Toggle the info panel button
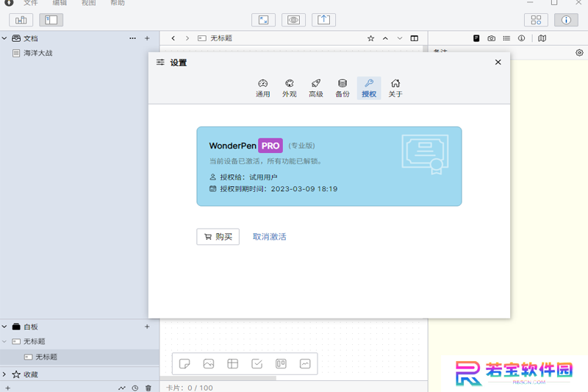 [566, 20]
